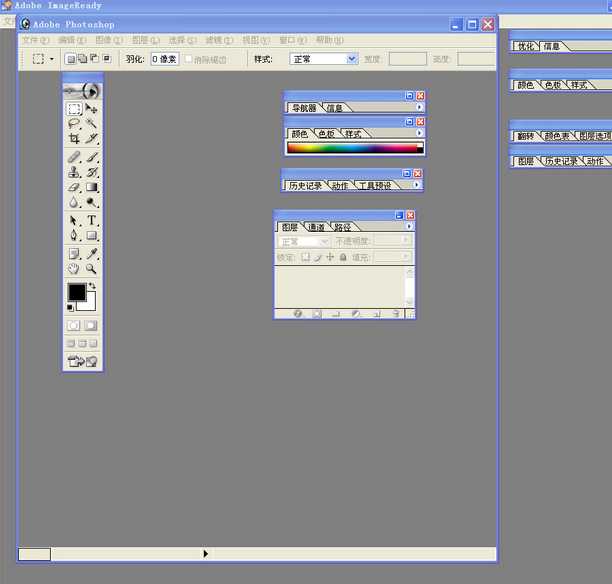The image size is (612, 584).
Task: Open the status bar arrow popup menu
Action: click(x=206, y=554)
